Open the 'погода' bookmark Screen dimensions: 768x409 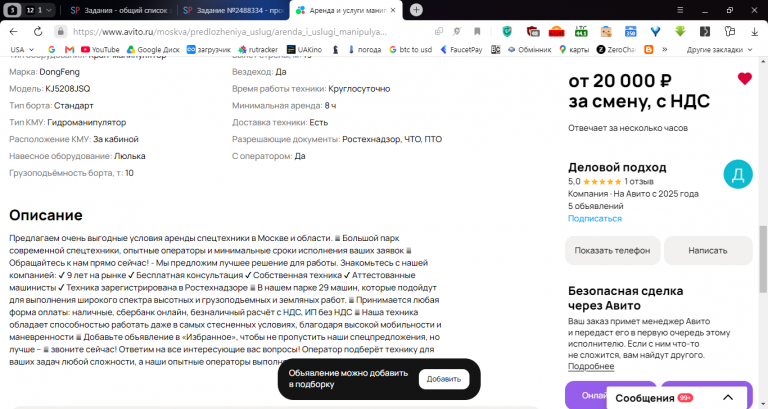(x=364, y=49)
